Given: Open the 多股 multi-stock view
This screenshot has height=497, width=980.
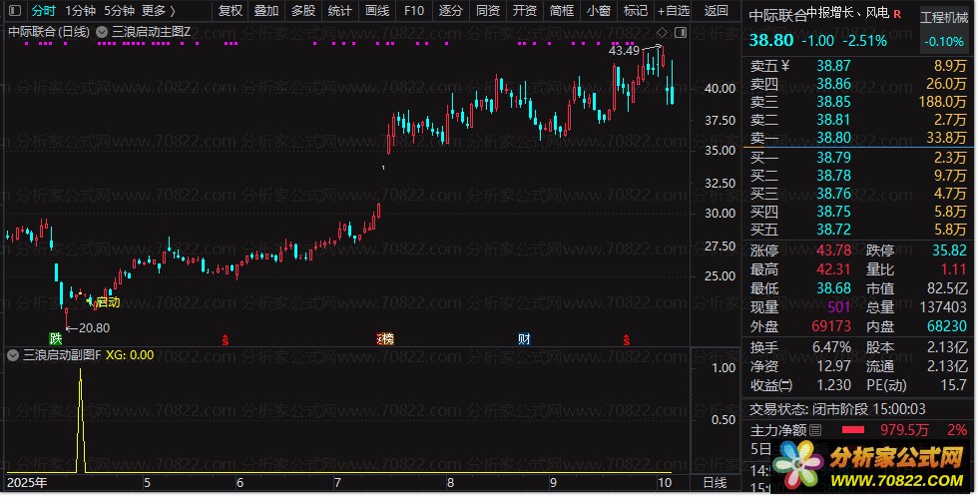Looking at the screenshot, I should (x=303, y=11).
